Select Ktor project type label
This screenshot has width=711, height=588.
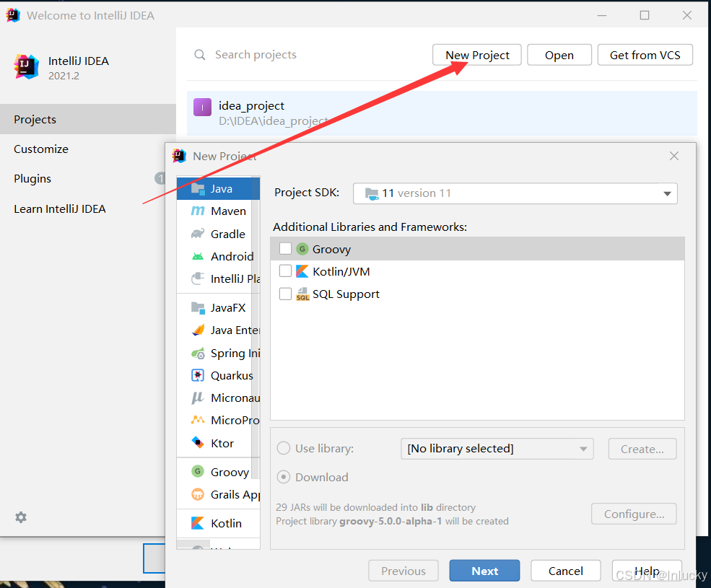[x=222, y=443]
